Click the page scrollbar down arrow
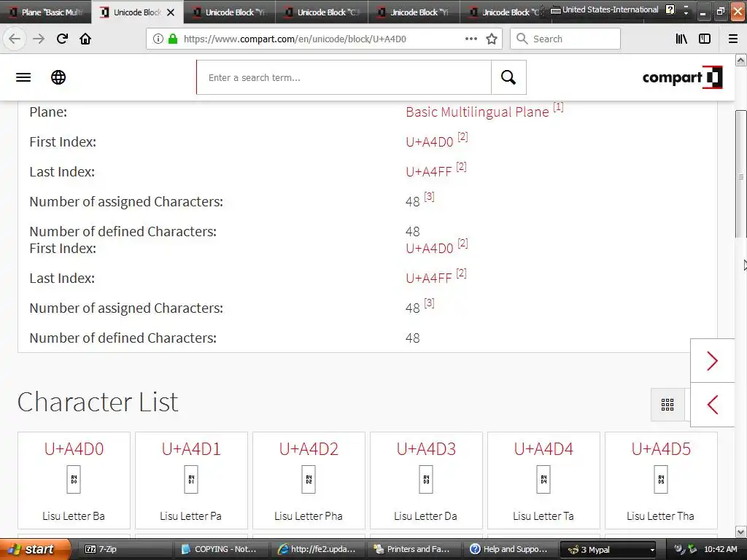This screenshot has width=747, height=560. pyautogui.click(x=741, y=532)
